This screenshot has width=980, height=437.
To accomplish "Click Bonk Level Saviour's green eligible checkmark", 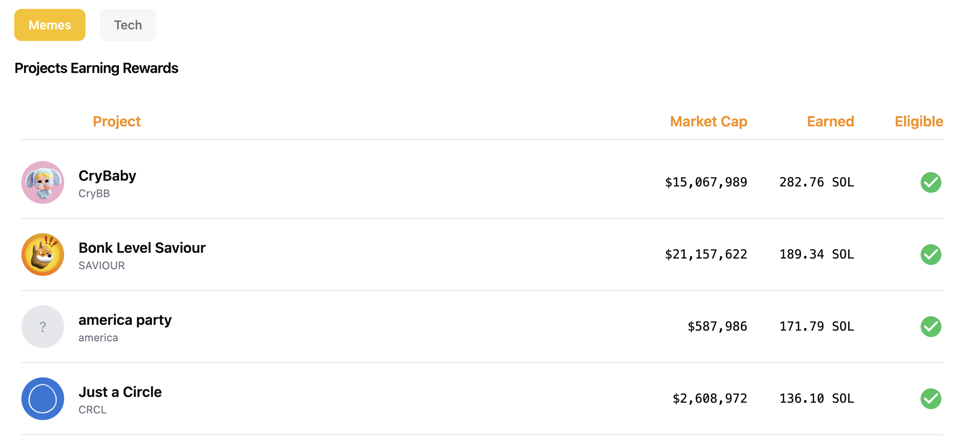I will (931, 255).
